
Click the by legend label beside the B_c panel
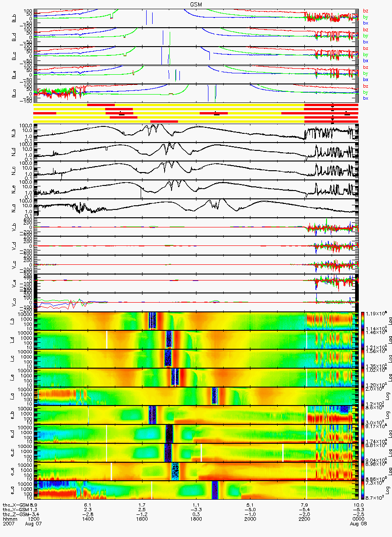(366, 54)
